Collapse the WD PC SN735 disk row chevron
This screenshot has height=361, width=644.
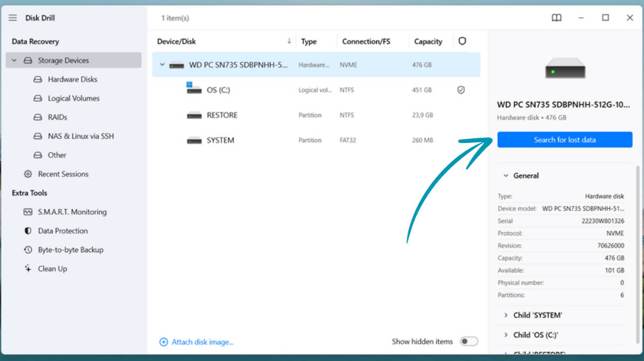point(162,65)
